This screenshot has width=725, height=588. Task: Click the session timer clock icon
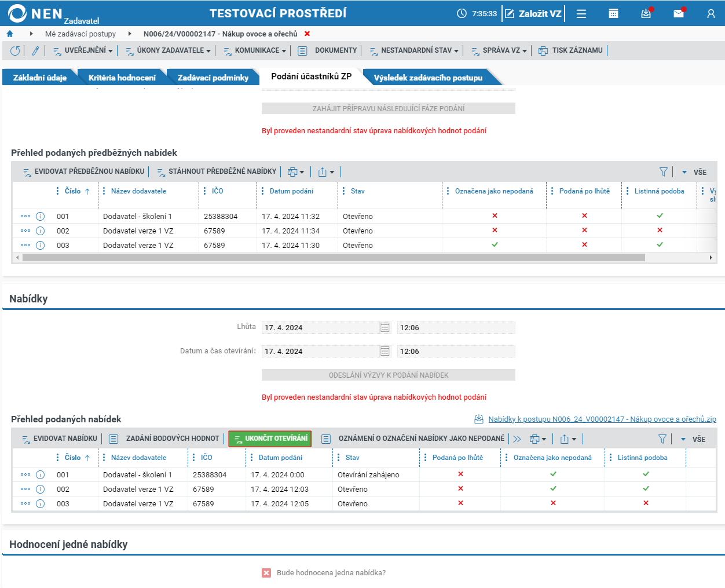point(462,13)
